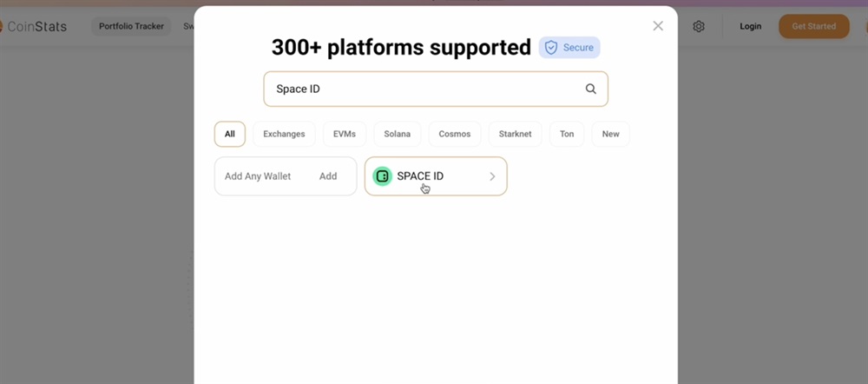868x384 pixels.
Task: Open the Portfolio Tracker menu item
Action: (x=131, y=26)
